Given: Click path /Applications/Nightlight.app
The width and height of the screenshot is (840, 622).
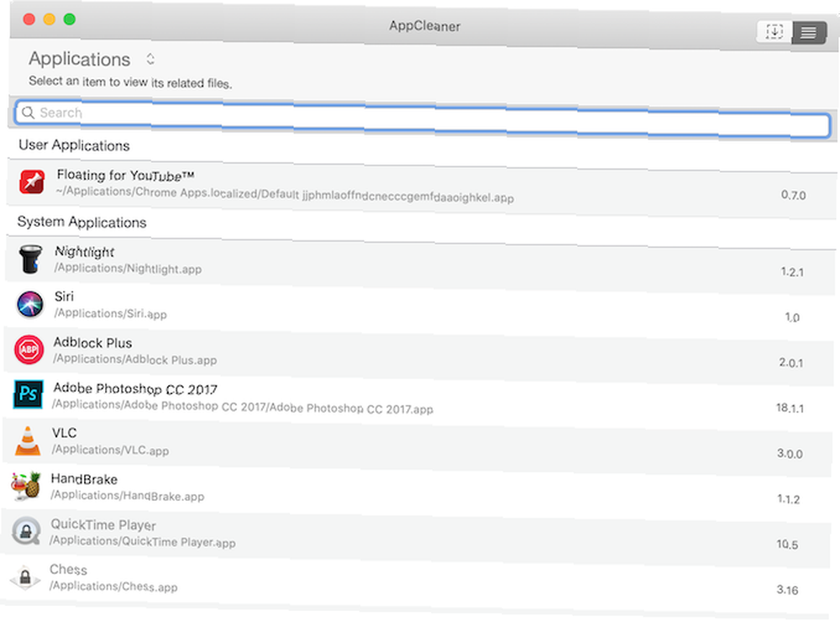Looking at the screenshot, I should [x=128, y=268].
